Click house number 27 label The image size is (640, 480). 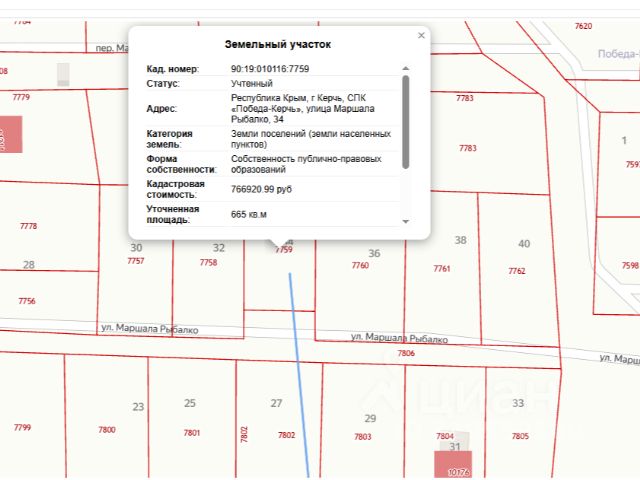(276, 403)
